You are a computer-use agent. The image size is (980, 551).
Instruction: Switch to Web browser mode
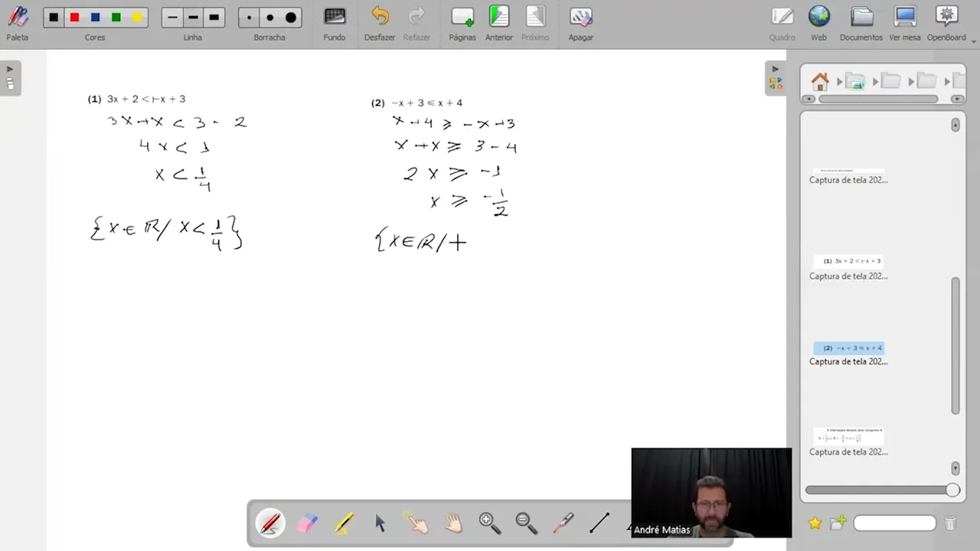(818, 23)
